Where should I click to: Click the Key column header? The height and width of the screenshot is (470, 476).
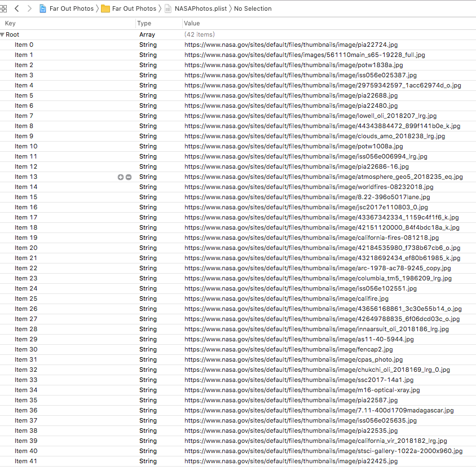tap(10, 23)
